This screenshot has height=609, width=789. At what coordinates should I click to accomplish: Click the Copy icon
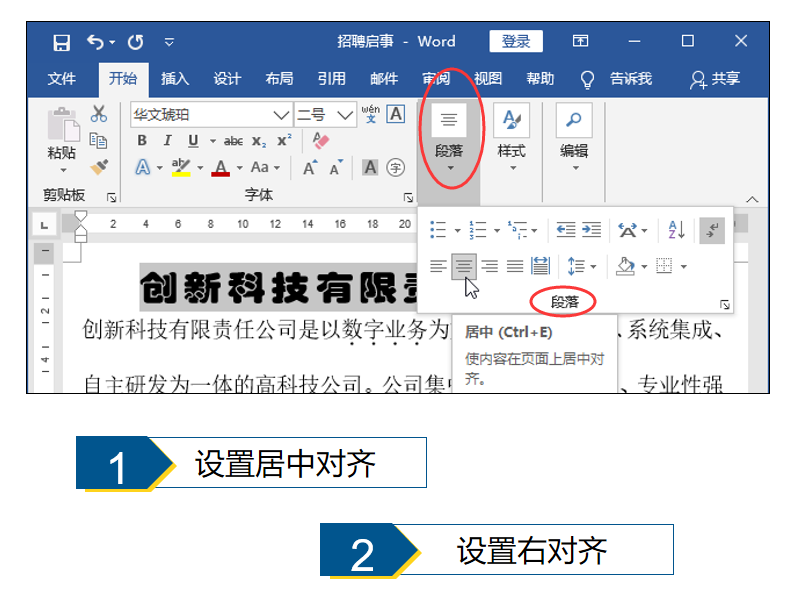pyautogui.click(x=98, y=140)
